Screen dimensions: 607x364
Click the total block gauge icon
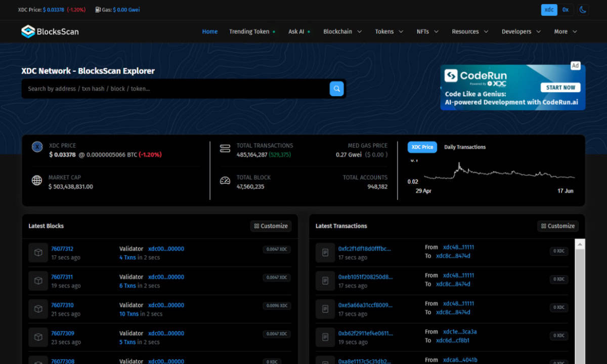pos(225,180)
